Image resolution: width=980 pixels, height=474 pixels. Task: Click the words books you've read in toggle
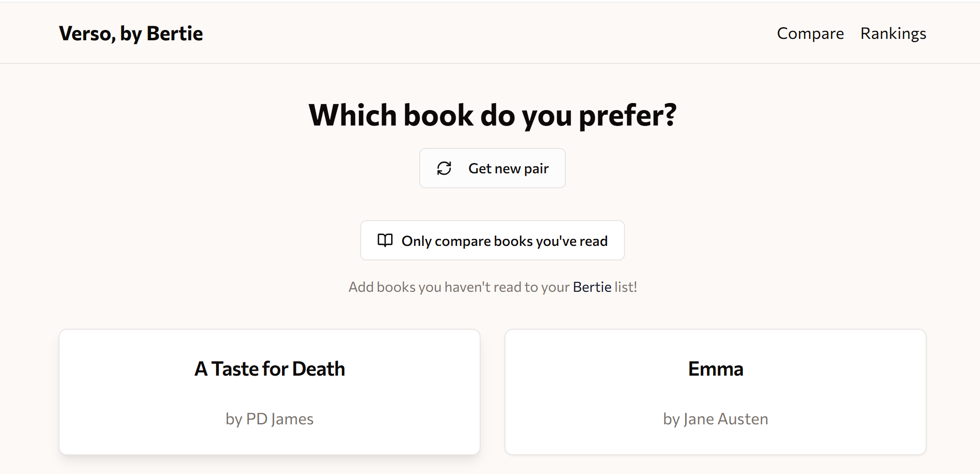[x=550, y=241]
